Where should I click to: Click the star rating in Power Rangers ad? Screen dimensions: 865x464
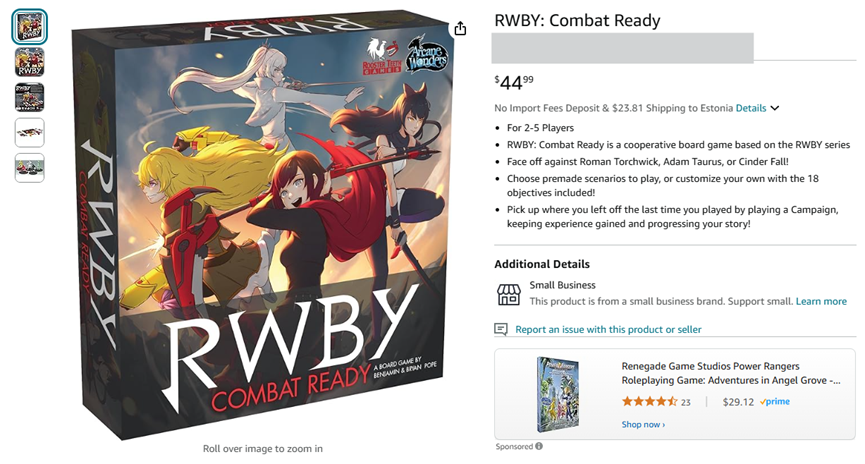click(x=649, y=402)
